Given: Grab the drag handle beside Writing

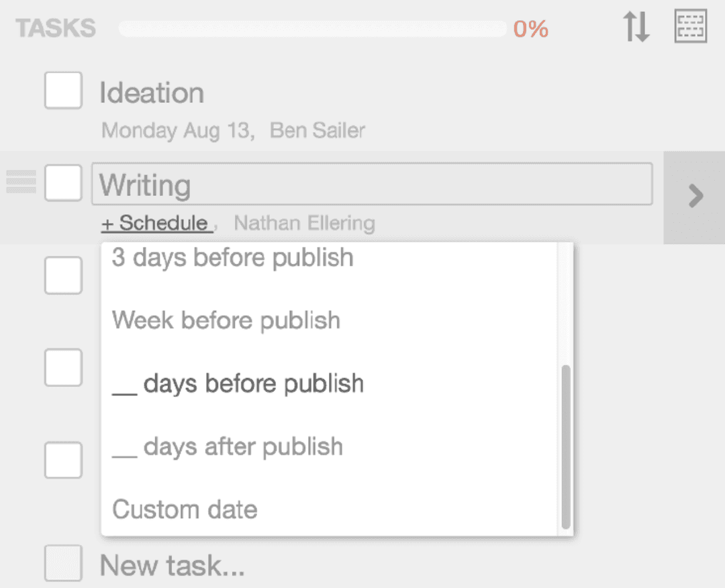Looking at the screenshot, I should point(21,182).
